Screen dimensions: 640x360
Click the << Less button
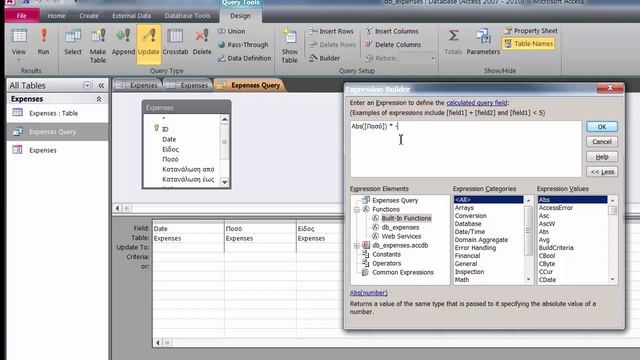(x=602, y=172)
